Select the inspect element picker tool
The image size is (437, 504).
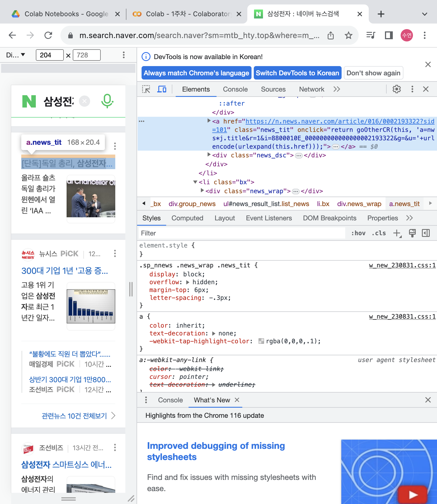pos(146,89)
